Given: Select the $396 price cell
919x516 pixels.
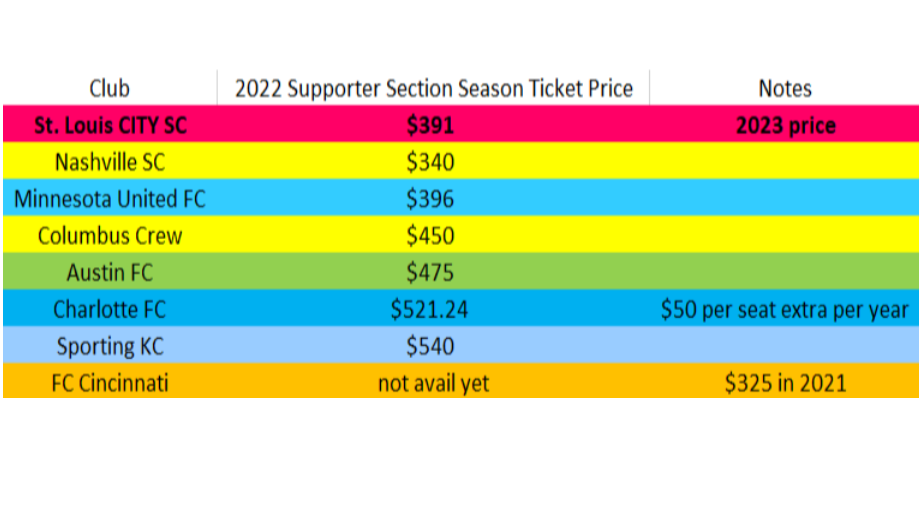Looking at the screenshot, I should pos(430,199).
